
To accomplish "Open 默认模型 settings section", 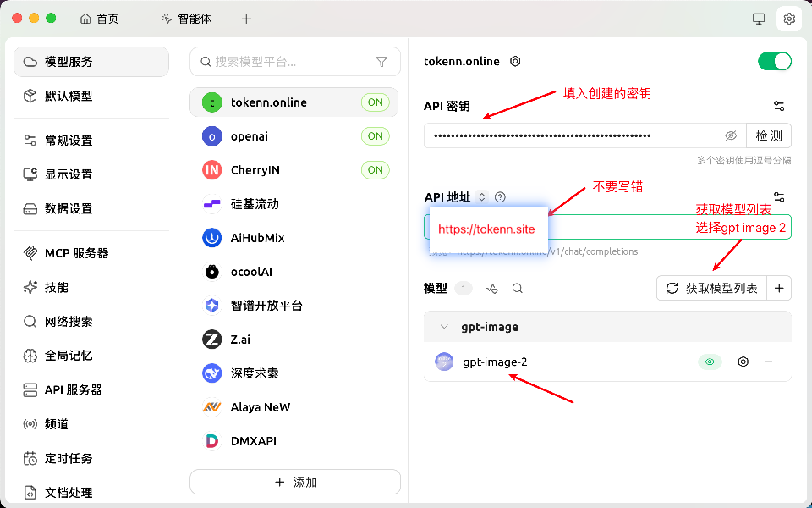I will pos(91,96).
